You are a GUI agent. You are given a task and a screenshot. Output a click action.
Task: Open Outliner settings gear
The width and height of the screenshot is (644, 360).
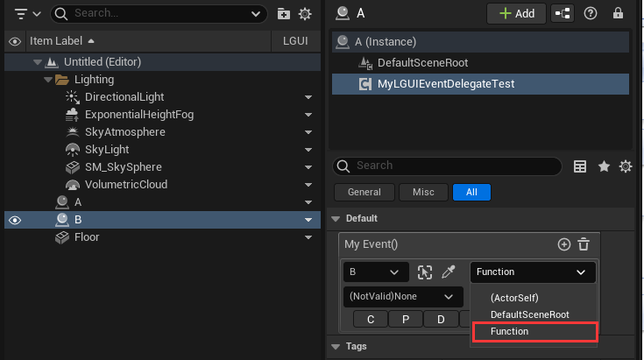[305, 14]
